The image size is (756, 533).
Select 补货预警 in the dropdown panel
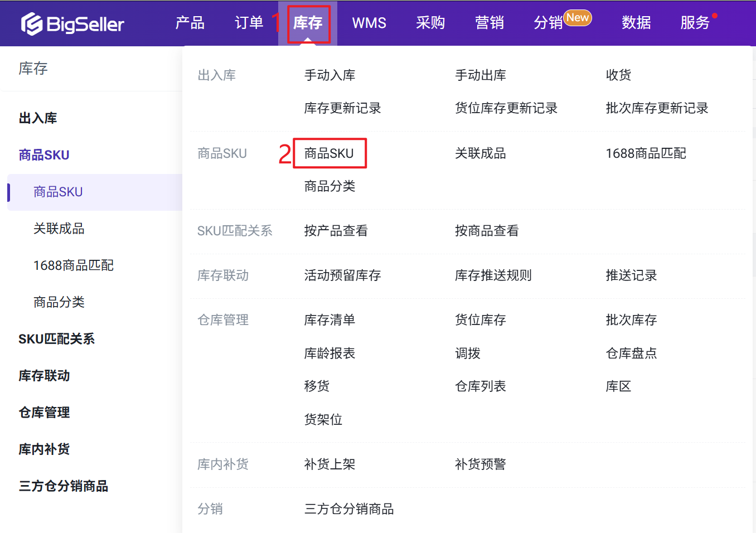point(480,464)
